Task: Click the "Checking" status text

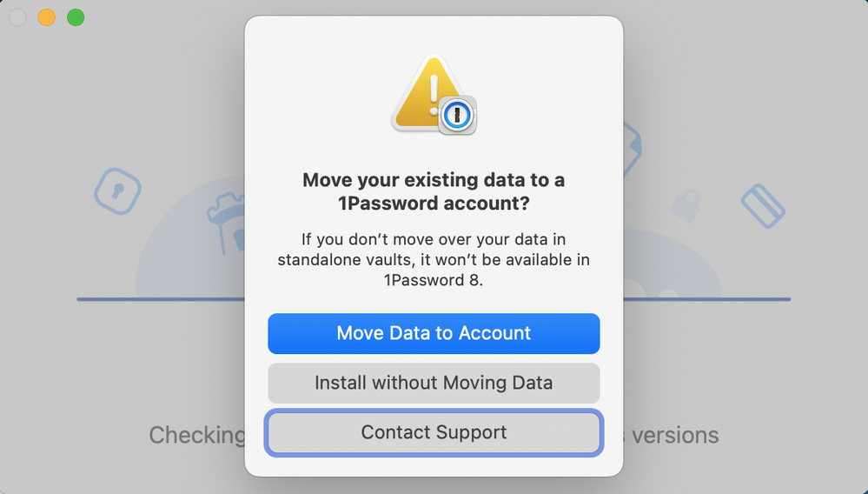Action: 196,435
